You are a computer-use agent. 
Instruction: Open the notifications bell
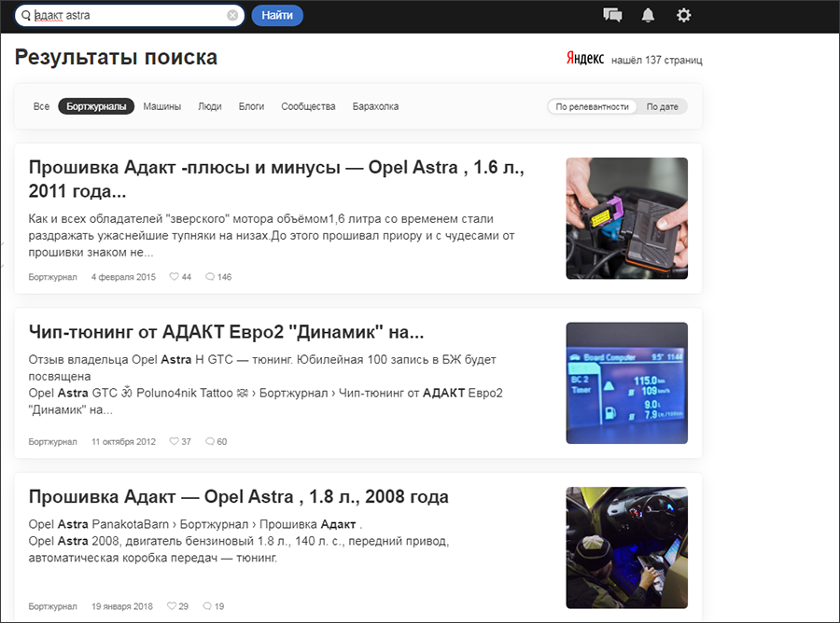click(648, 15)
